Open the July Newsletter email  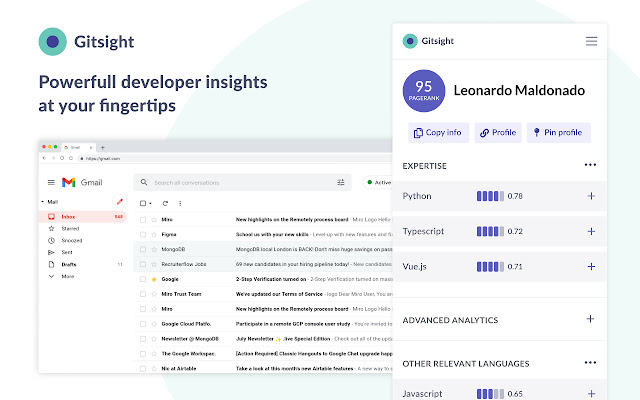tap(263, 339)
